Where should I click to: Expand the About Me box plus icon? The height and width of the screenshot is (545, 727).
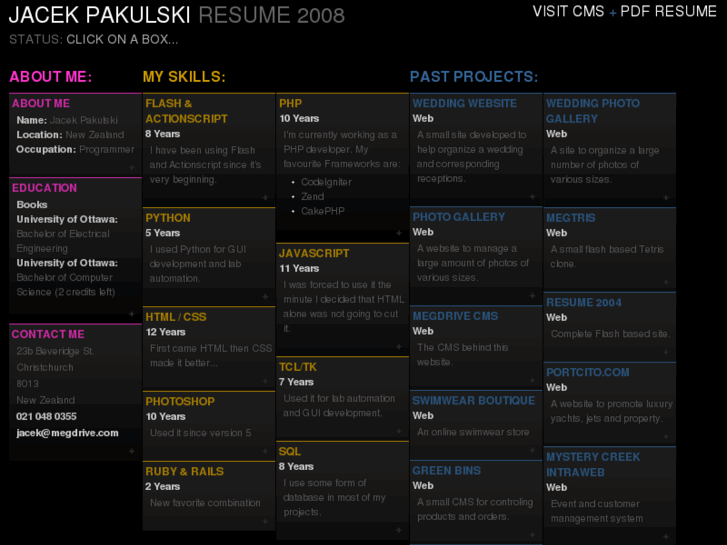coord(132,167)
